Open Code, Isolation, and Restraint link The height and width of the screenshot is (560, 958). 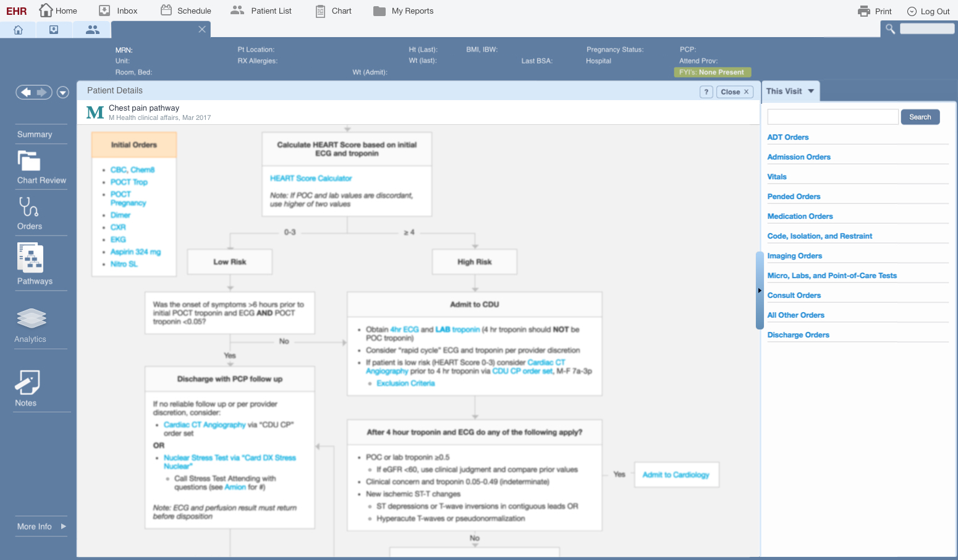point(820,236)
